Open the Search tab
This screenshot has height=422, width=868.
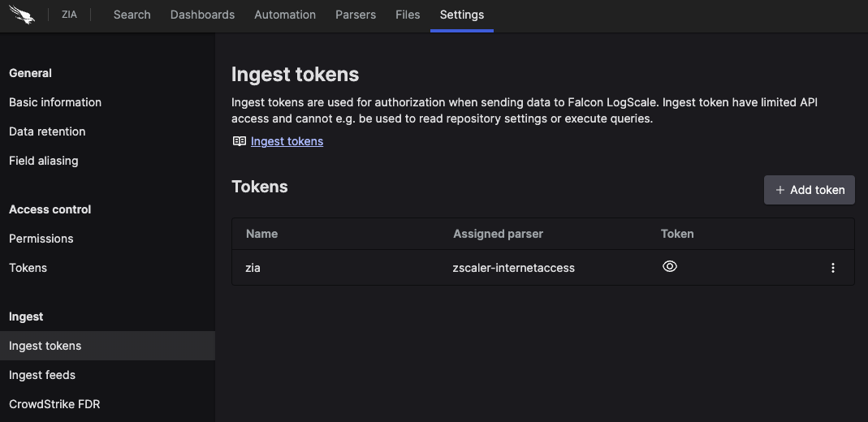pos(132,15)
